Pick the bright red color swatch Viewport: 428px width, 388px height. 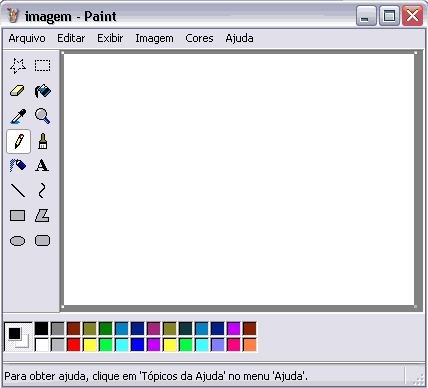pos(74,345)
